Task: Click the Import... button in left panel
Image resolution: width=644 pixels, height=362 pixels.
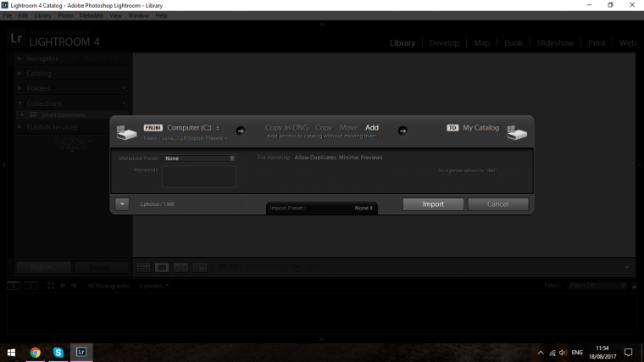Action: 43,267
